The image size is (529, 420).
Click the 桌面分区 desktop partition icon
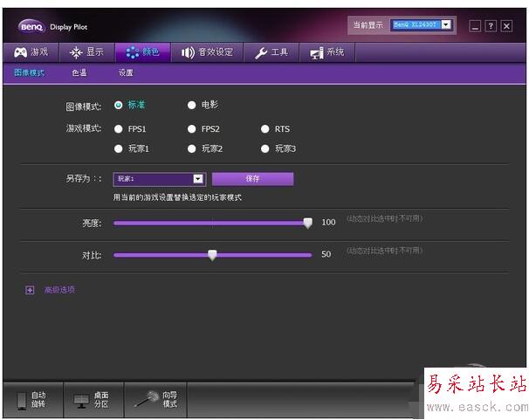(x=81, y=400)
